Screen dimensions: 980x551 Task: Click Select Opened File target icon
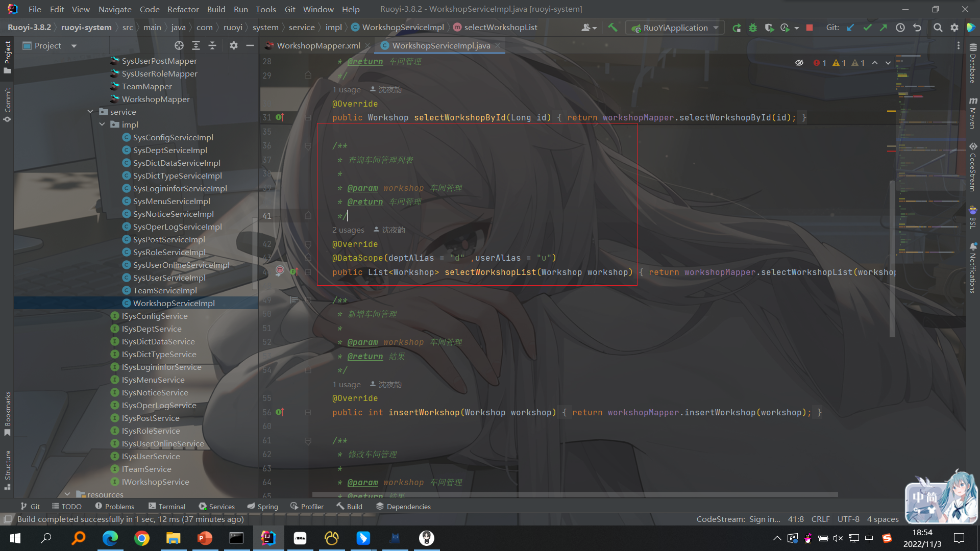pyautogui.click(x=179, y=46)
